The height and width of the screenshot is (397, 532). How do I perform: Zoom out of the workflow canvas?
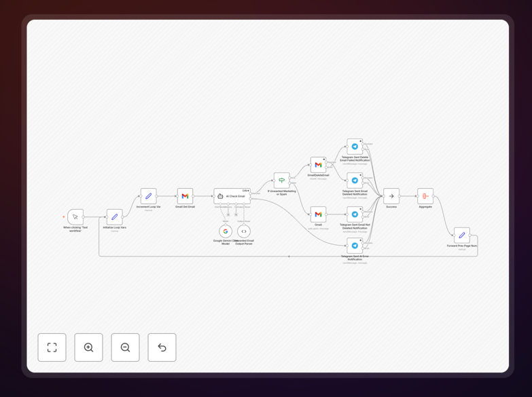point(125,347)
